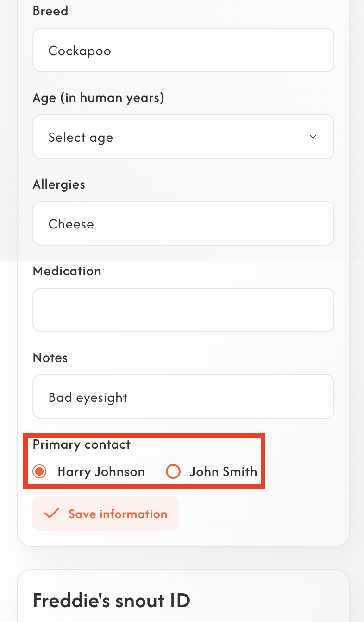Screen dimensions: 364x622
Task: Click the 'Harry Johnson' label text
Action: pos(101,472)
